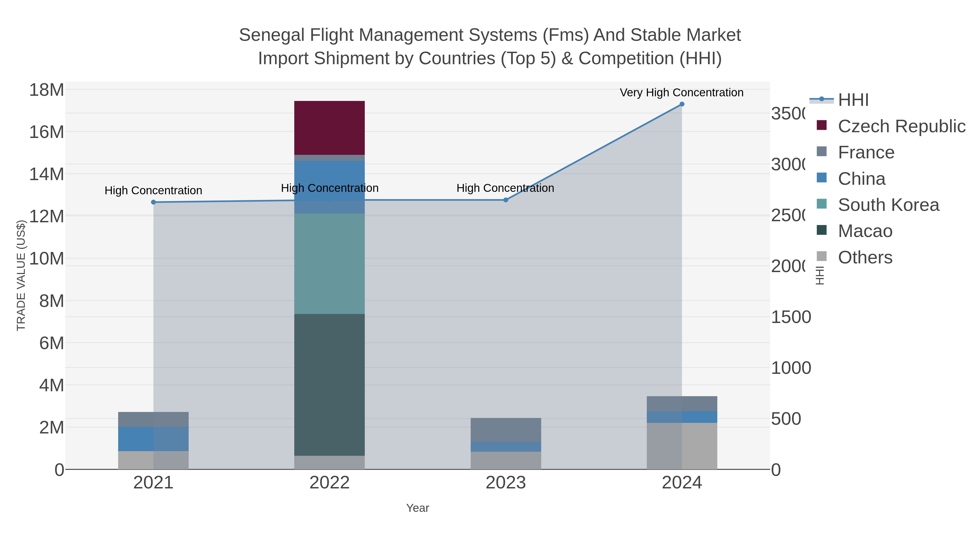This screenshot has width=980, height=551.
Task: Click the 2023 x-axis label
Action: click(x=506, y=483)
